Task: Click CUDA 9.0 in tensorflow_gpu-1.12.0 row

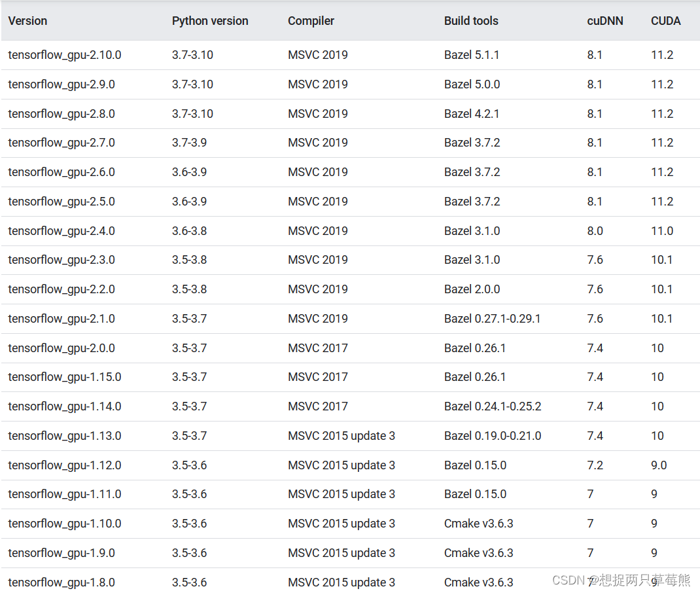Action: [659, 466]
